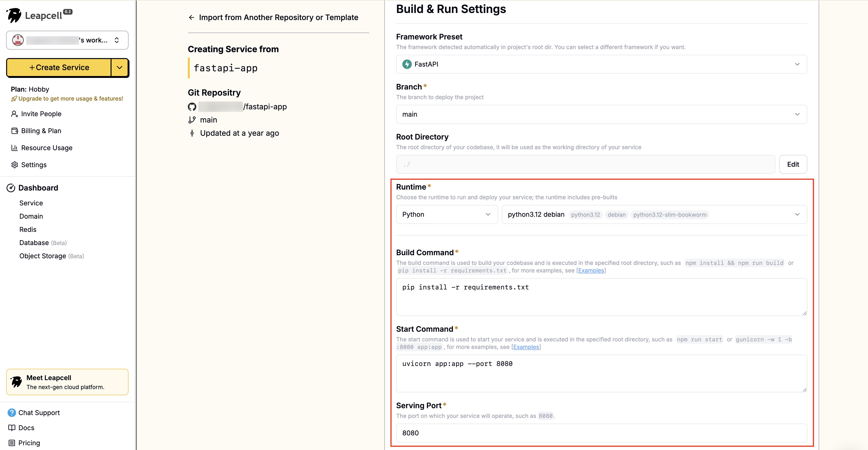Open Resource Usage via chart icon
Screen dimensions: 868x450
point(14,148)
